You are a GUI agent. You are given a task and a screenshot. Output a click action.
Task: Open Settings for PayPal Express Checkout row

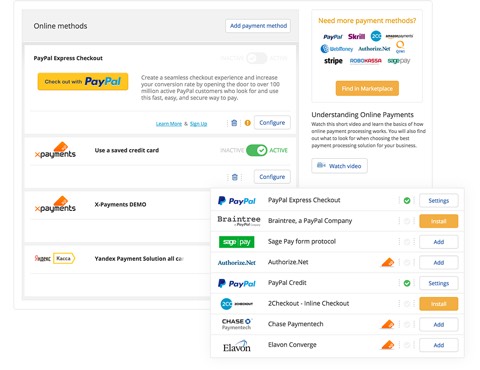tap(438, 201)
